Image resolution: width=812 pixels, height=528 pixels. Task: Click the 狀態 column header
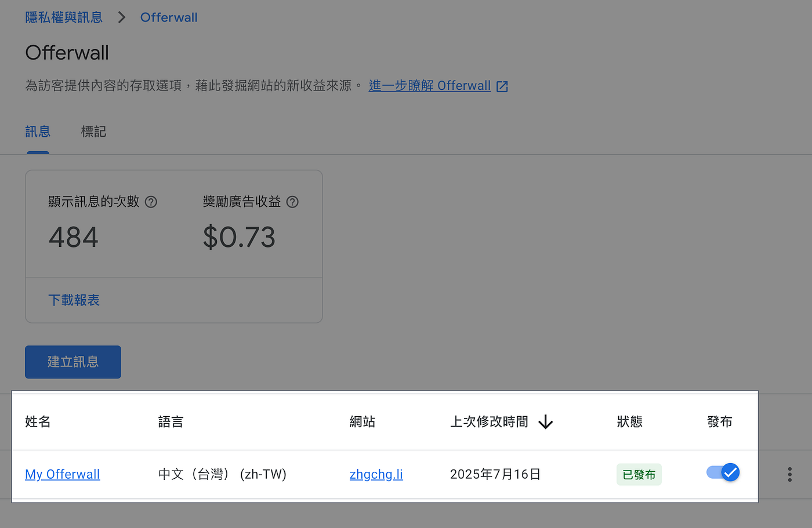(x=630, y=421)
